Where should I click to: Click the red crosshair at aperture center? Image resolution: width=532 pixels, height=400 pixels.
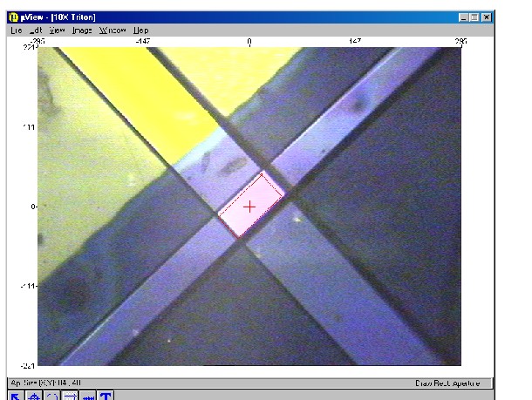(x=250, y=207)
